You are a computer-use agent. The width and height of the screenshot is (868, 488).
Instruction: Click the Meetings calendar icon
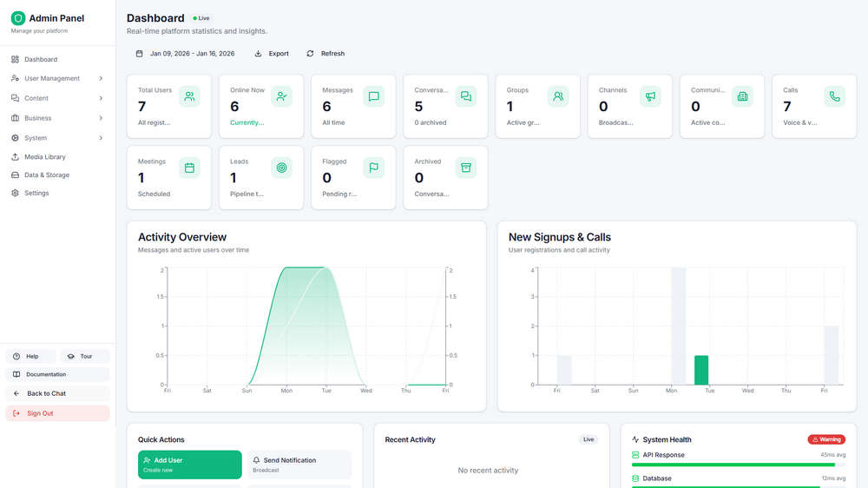pyautogui.click(x=189, y=168)
